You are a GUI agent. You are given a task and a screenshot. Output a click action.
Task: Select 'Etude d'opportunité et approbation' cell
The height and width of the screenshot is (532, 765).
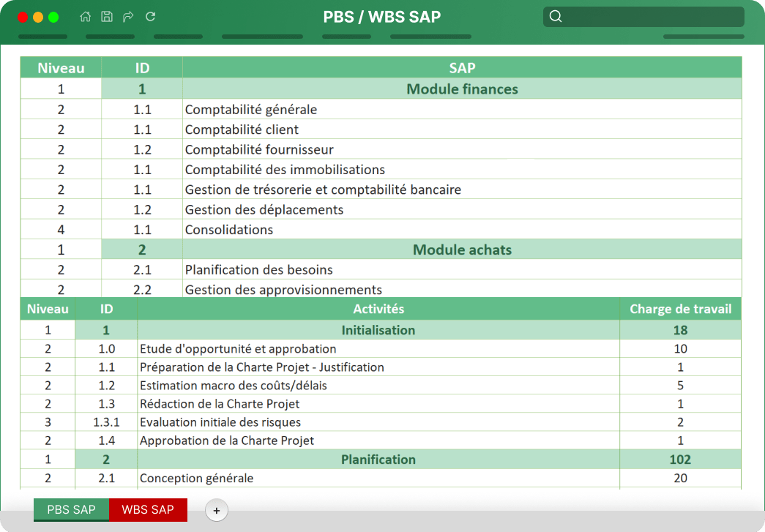[x=378, y=348]
